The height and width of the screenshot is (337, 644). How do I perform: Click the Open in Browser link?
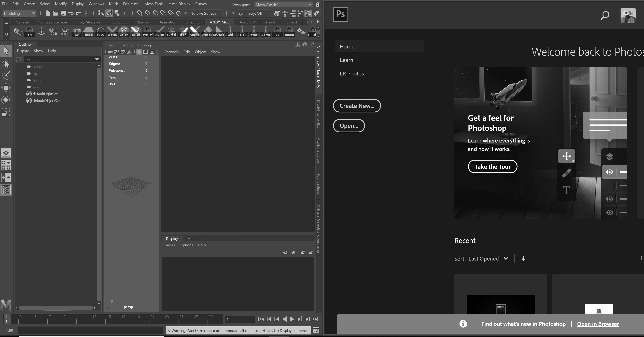(x=598, y=324)
